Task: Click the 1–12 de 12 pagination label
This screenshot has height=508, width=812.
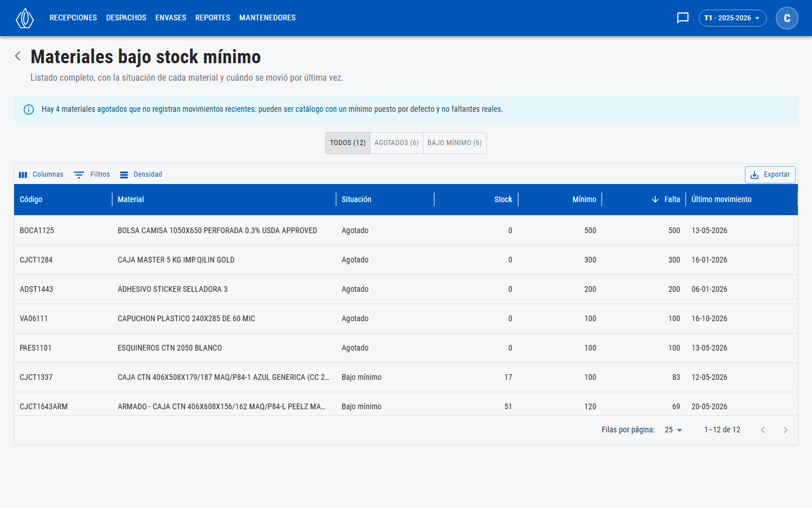Action: coord(722,430)
